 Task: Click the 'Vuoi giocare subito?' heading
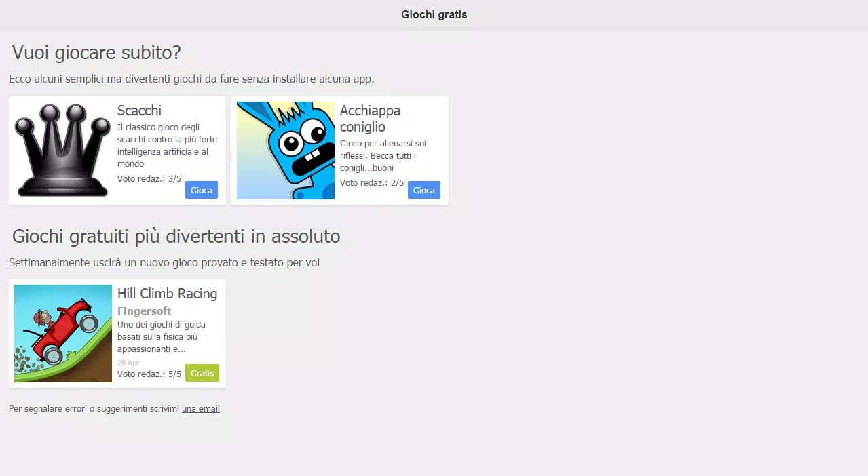[96, 53]
